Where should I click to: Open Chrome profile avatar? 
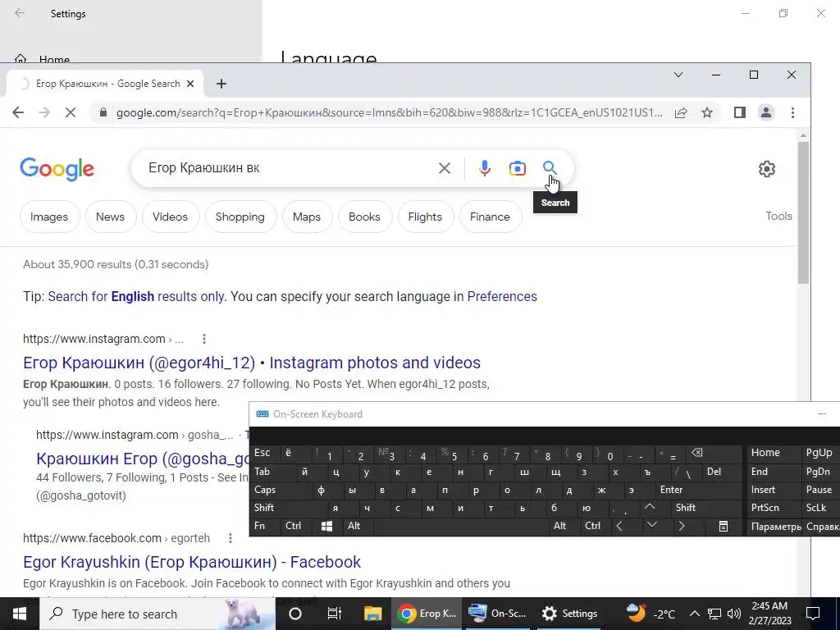coord(766,112)
